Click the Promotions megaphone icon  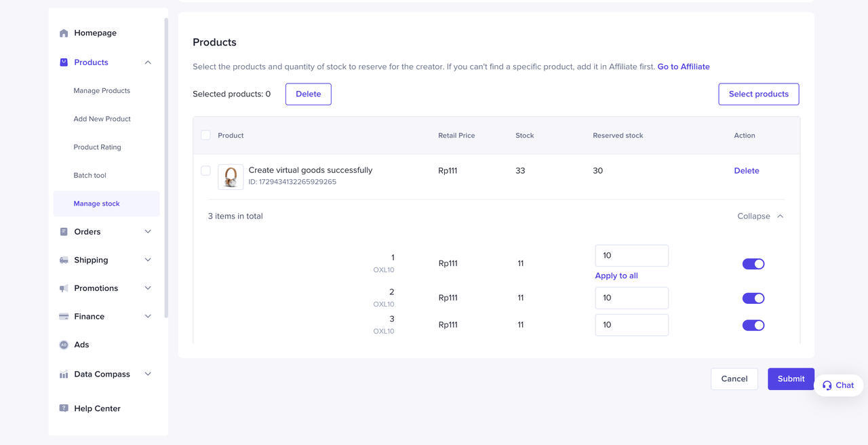[x=64, y=288]
